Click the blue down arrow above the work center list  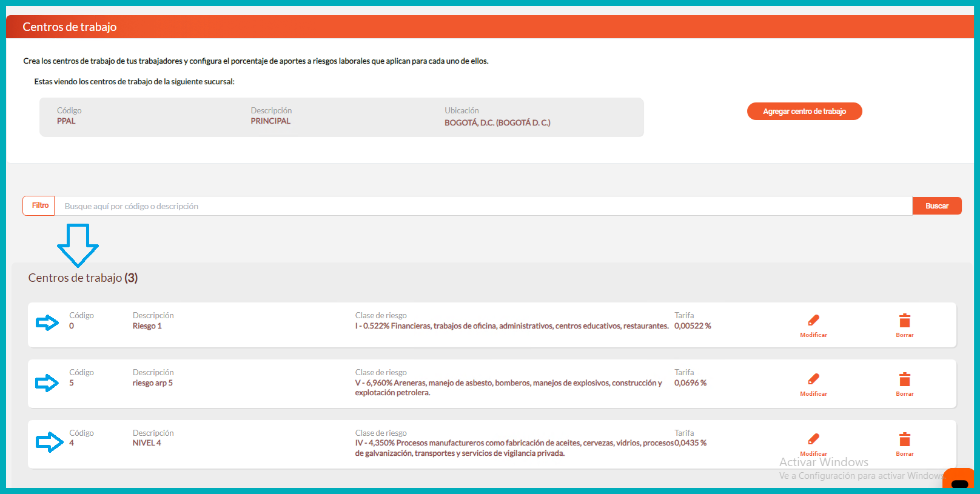78,245
